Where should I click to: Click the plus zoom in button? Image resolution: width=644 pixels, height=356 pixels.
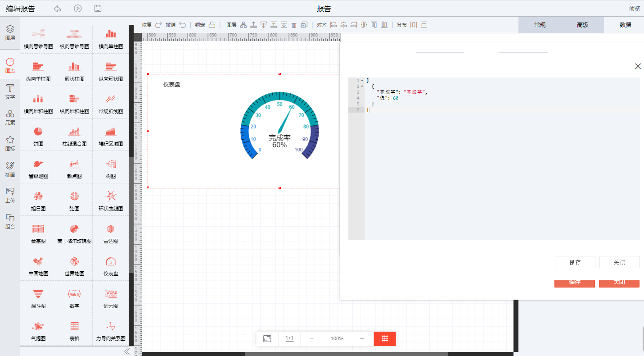coord(362,338)
